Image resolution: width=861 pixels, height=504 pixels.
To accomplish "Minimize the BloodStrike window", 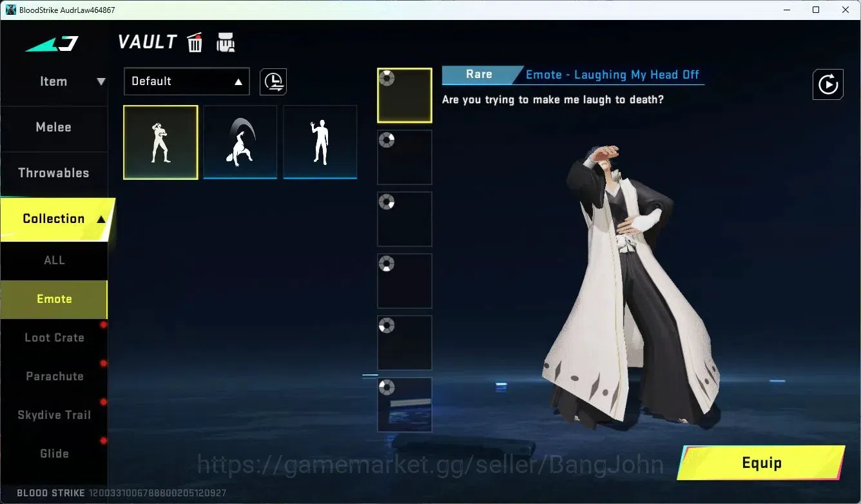I will pos(786,10).
